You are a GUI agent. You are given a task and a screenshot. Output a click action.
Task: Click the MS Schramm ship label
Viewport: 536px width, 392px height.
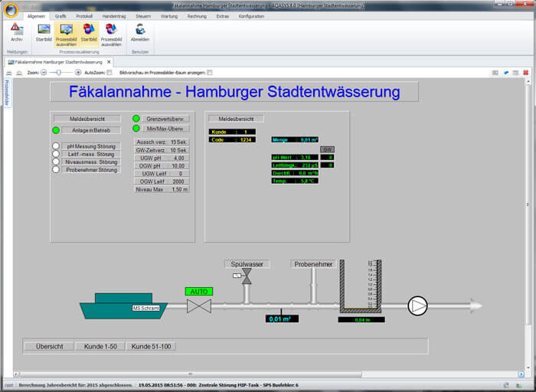coord(146,309)
